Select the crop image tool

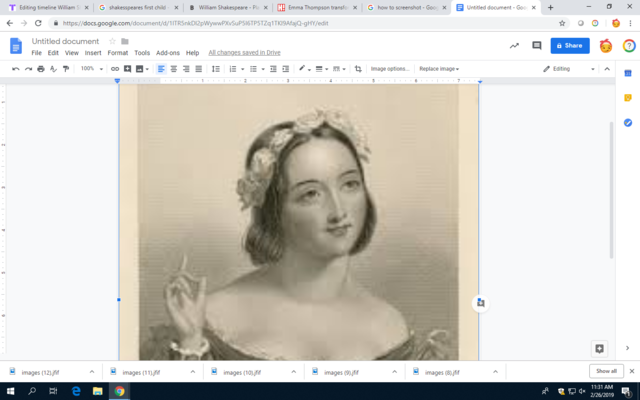(358, 69)
